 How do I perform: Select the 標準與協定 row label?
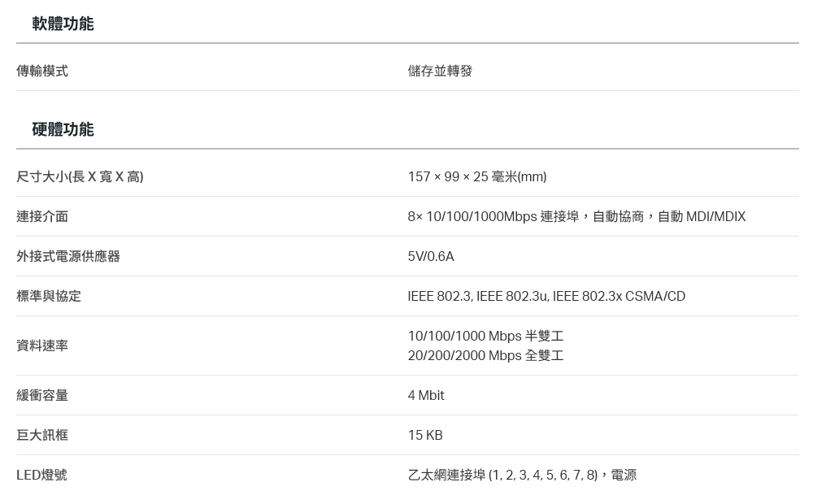point(49,296)
